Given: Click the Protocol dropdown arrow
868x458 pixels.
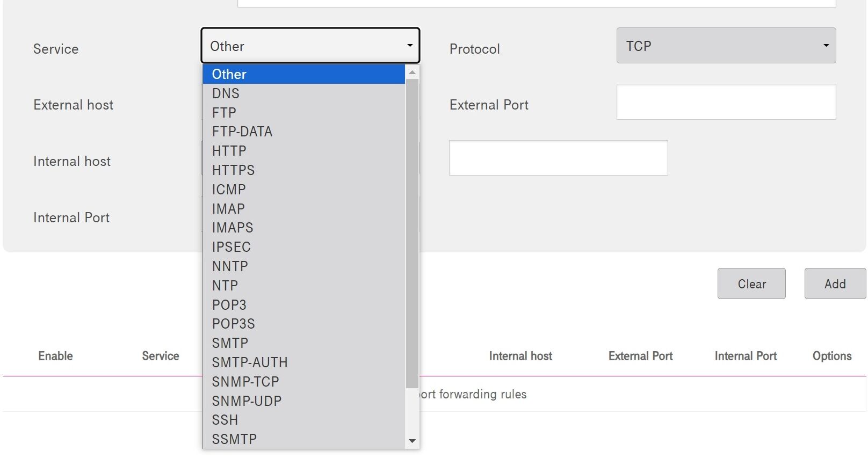Looking at the screenshot, I should (826, 46).
